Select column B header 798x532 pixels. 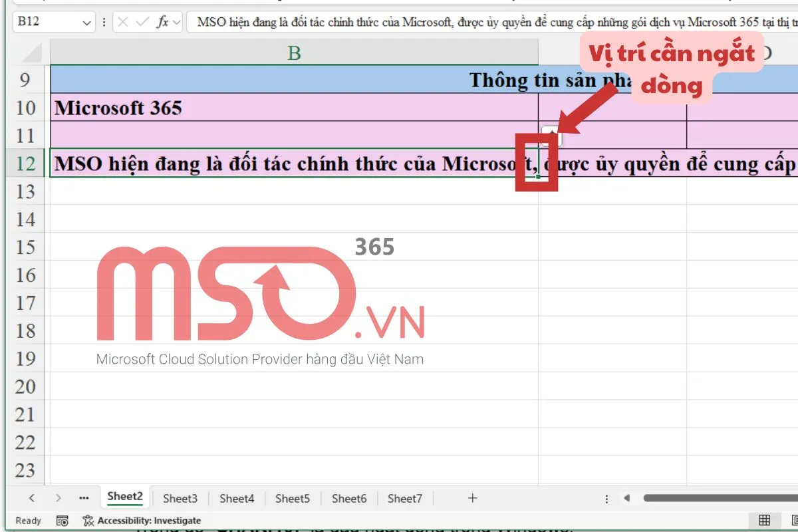point(294,53)
